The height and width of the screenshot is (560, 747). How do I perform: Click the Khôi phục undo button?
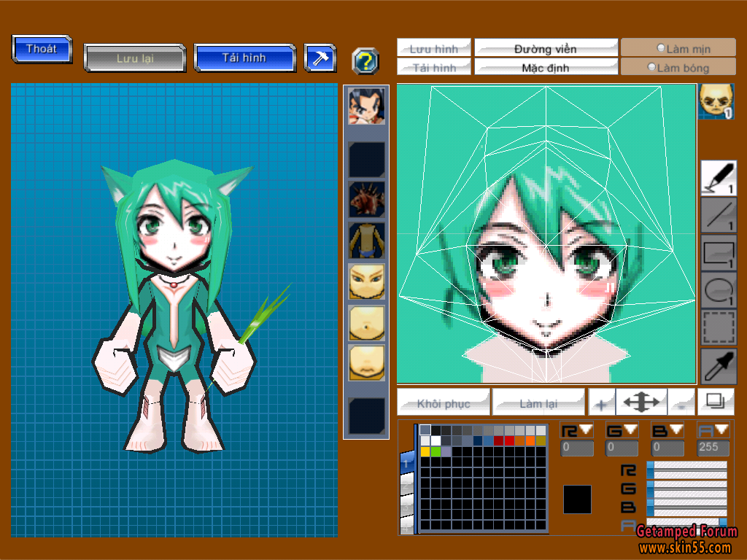coord(443,402)
